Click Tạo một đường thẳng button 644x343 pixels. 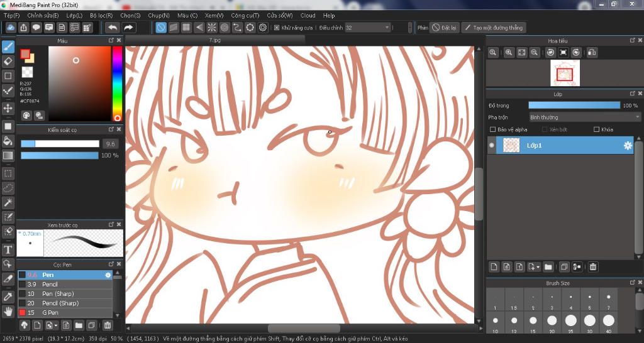pos(493,28)
